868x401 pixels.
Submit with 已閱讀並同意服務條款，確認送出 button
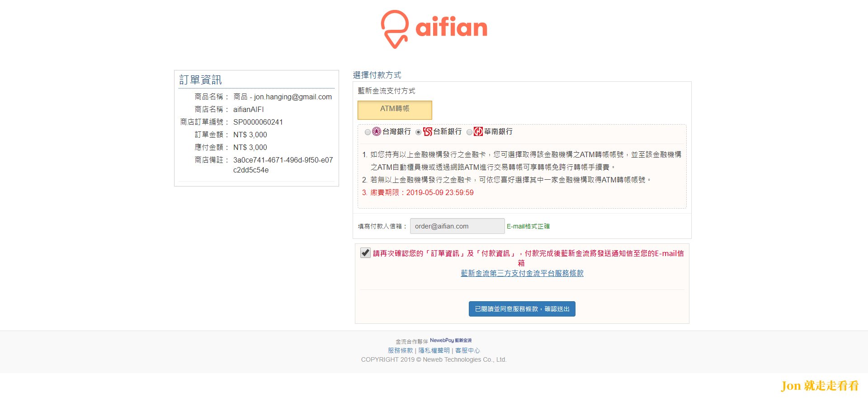point(522,309)
